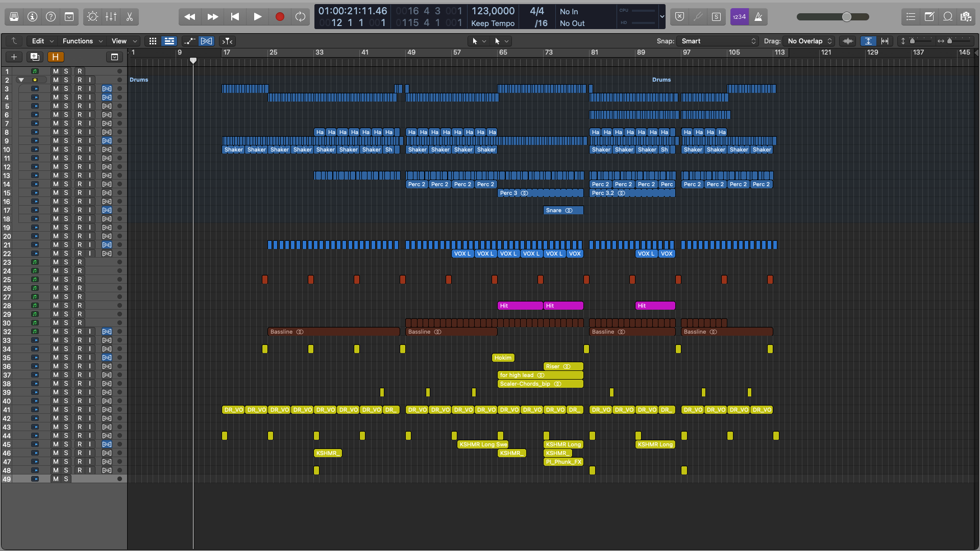Click the duplicate track button
Image resolution: width=980 pixels, height=551 pixels.
point(35,57)
